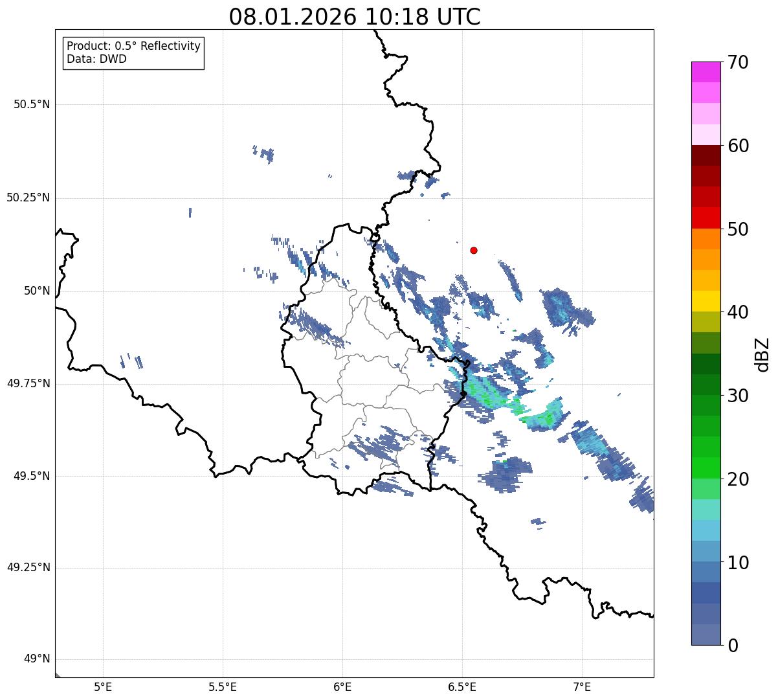Click the colorbar tick label 0
This screenshot has height=700, width=778.
click(733, 646)
